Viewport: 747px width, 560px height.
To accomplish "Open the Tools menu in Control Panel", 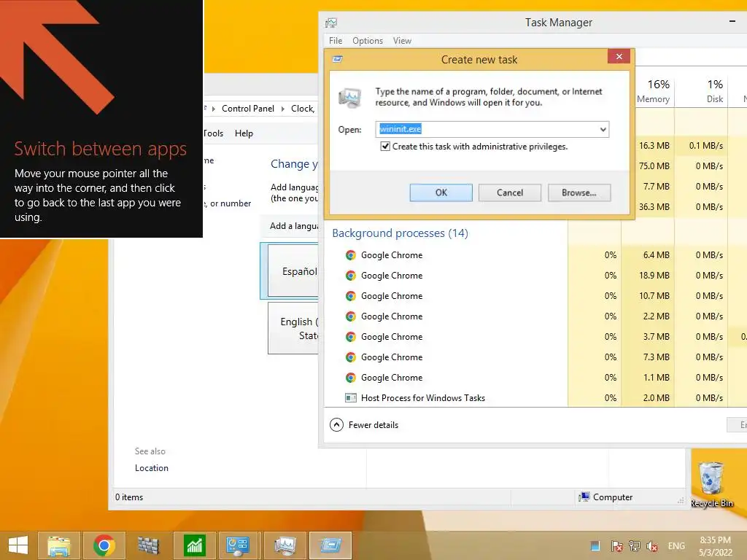I will tap(214, 133).
